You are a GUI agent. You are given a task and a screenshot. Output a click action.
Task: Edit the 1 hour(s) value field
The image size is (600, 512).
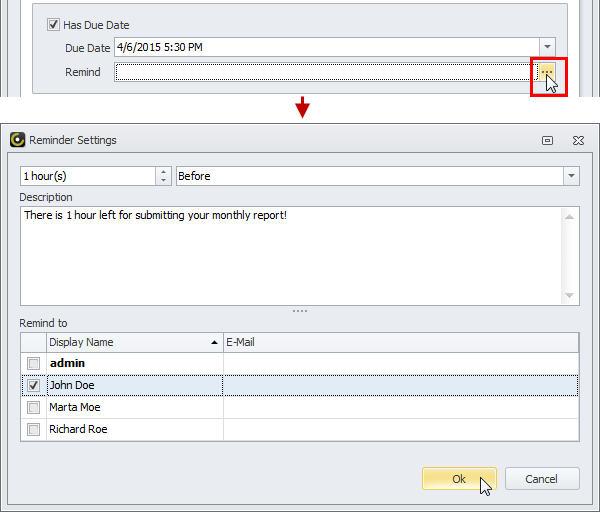88,176
